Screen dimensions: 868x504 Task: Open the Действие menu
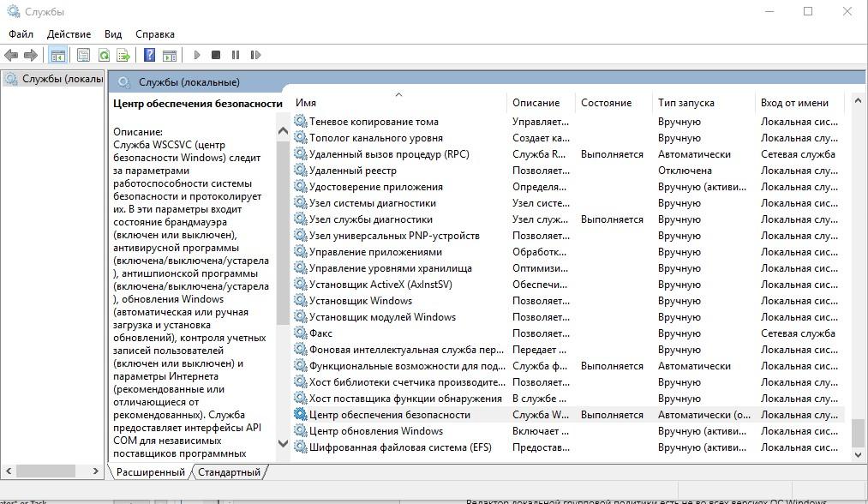69,34
